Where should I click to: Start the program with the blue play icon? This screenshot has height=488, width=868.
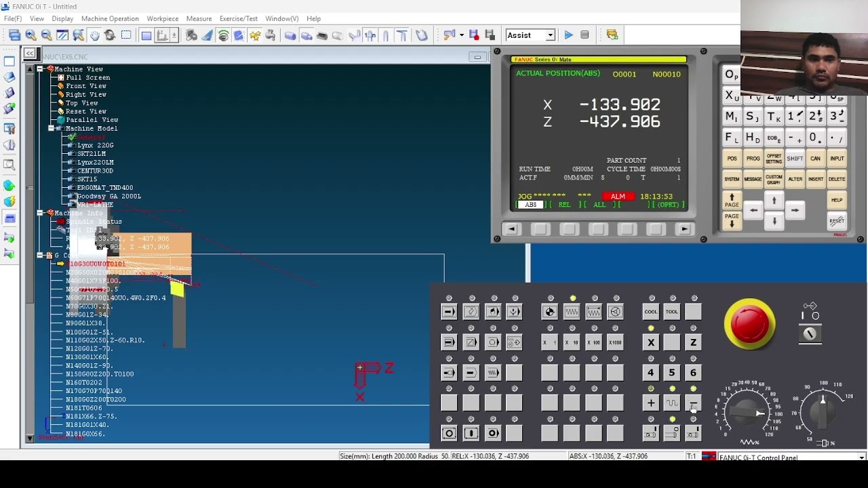(568, 35)
